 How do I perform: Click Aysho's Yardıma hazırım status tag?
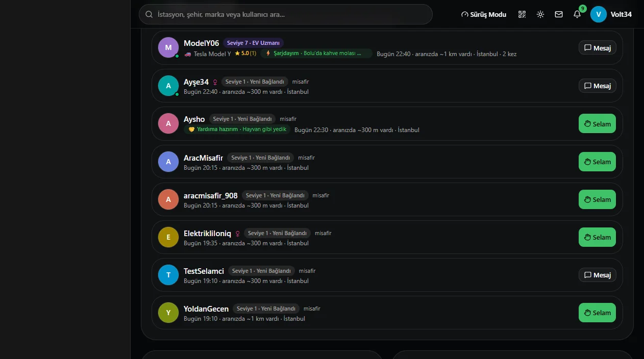[x=237, y=130]
